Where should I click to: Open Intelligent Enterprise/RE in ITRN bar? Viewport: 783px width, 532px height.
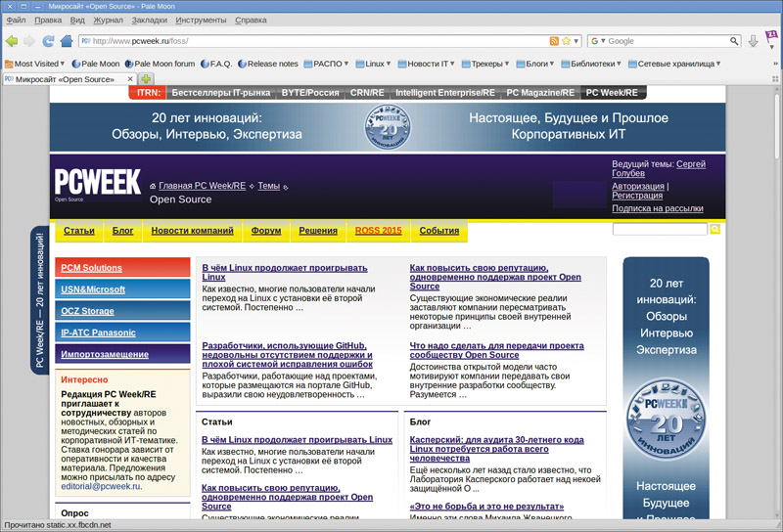(x=445, y=93)
